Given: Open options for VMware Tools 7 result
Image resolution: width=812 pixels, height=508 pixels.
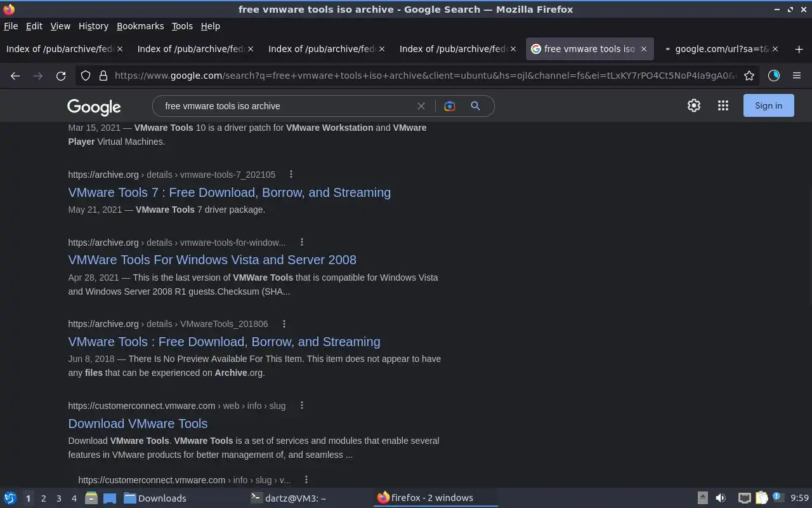Looking at the screenshot, I should point(291,174).
